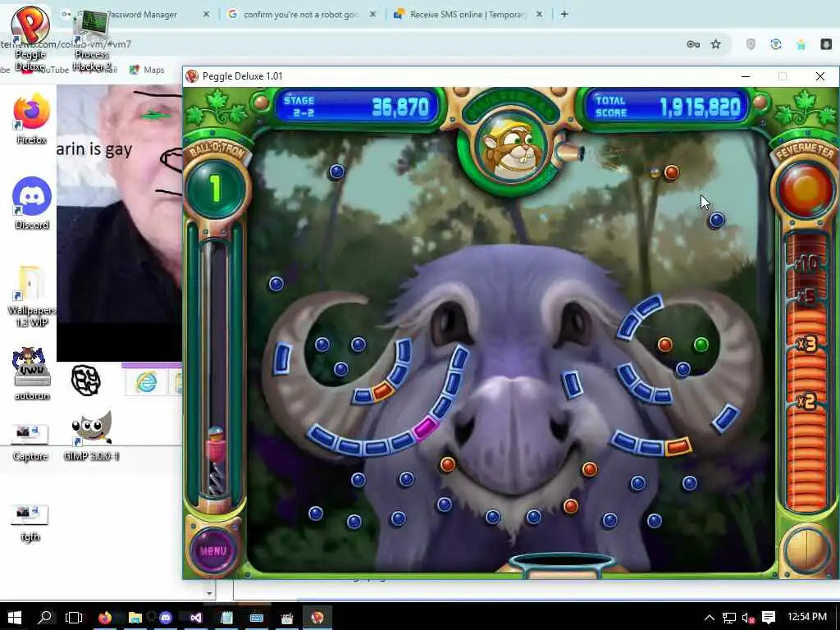Open Peggle Deluxe desktop shortcut
This screenshot has width=840, height=630.
[x=30, y=39]
